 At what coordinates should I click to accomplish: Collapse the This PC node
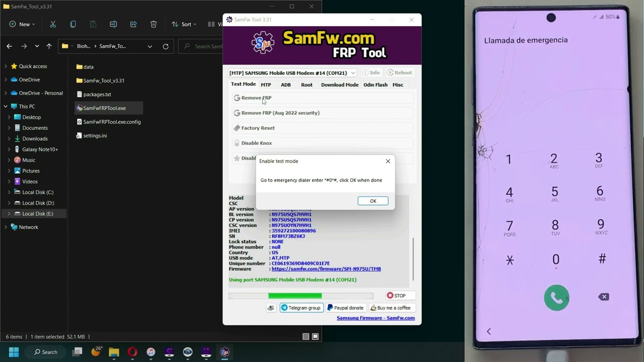click(6, 107)
